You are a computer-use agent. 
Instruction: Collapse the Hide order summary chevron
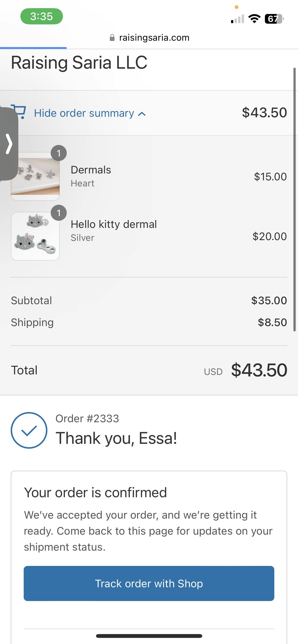click(x=142, y=114)
